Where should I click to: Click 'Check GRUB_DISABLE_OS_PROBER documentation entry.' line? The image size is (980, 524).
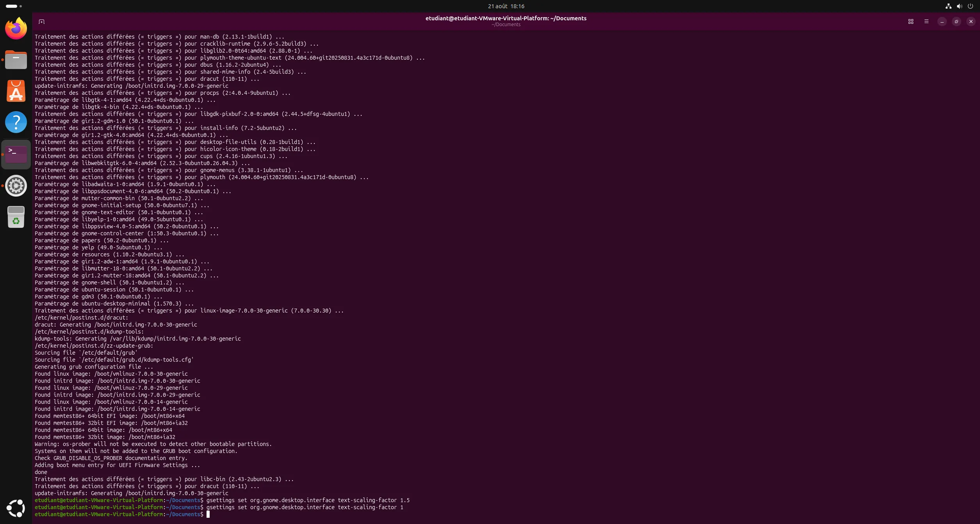[111, 458]
